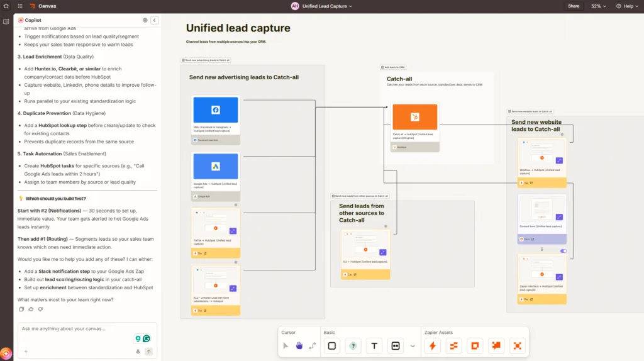
Task: Click the Share button
Action: pyautogui.click(x=574, y=6)
